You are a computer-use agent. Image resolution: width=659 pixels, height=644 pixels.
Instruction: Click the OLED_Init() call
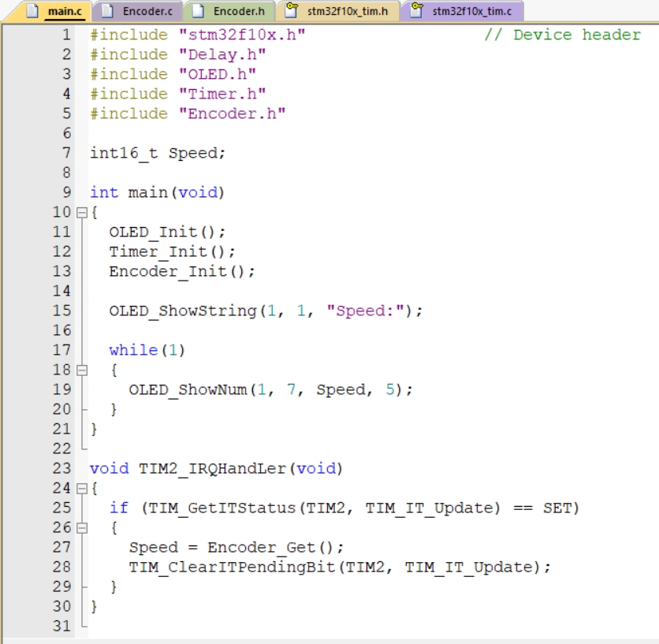(x=167, y=232)
